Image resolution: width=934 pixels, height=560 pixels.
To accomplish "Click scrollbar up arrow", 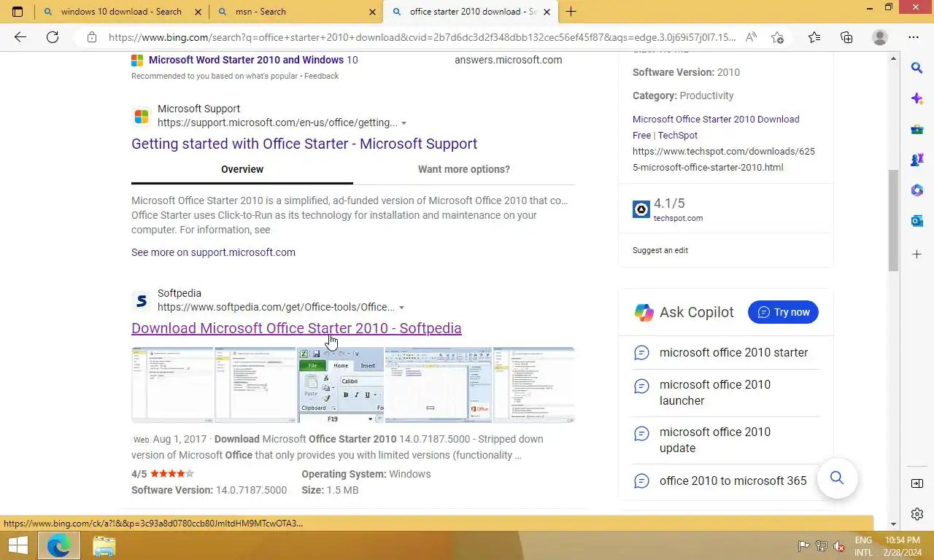I will click(x=893, y=58).
